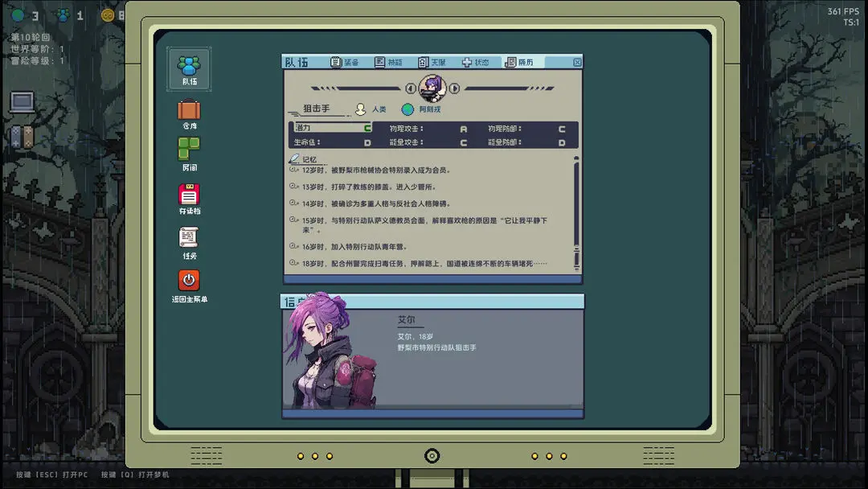This screenshot has height=489, width=868.
Task: Click the 返回主菜单 power icon
Action: pos(189,286)
